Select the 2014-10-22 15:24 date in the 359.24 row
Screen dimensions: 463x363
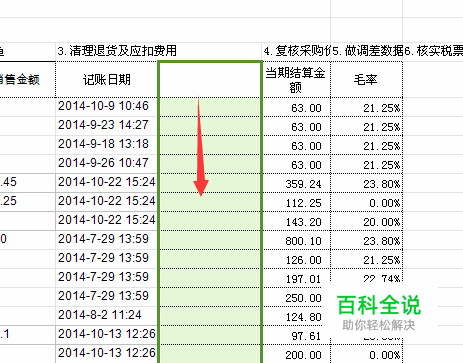(x=106, y=183)
